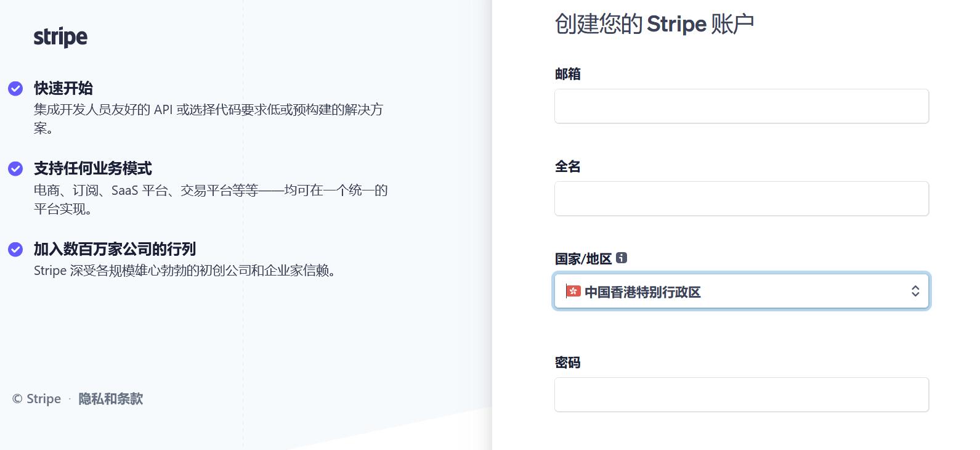Image resolution: width=980 pixels, height=450 pixels.
Task: Open the 中国香港特别行政区 country dropdown
Action: coord(739,291)
